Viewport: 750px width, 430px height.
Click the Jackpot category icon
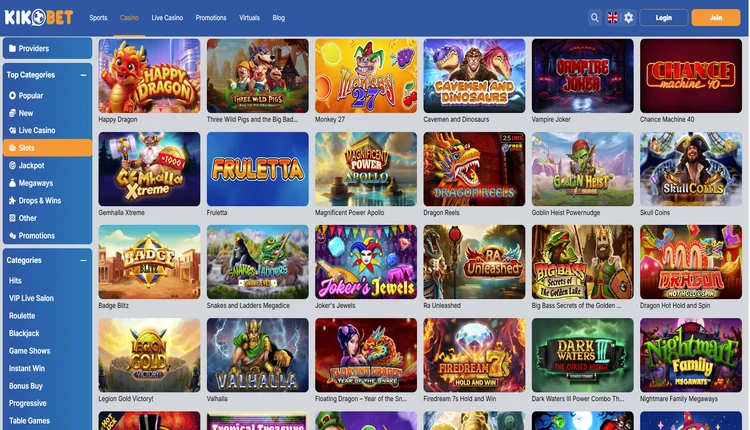click(x=12, y=165)
